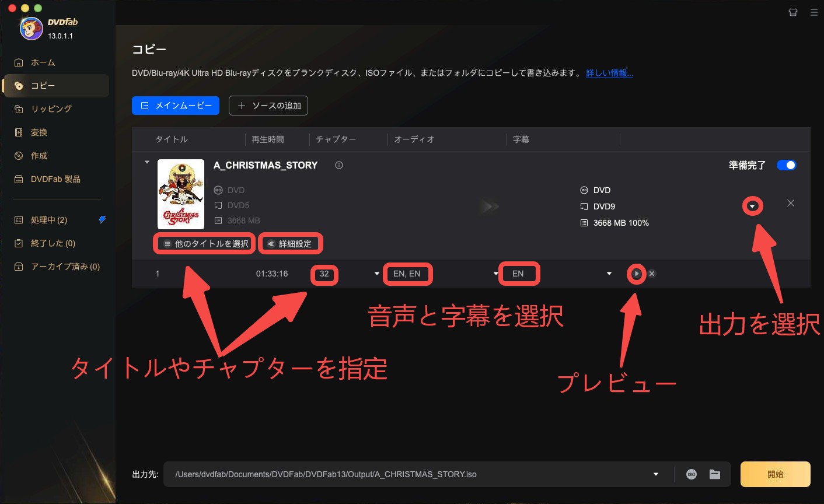The height and width of the screenshot is (504, 824).
Task: Click the 字幕 column header
Action: click(x=521, y=139)
